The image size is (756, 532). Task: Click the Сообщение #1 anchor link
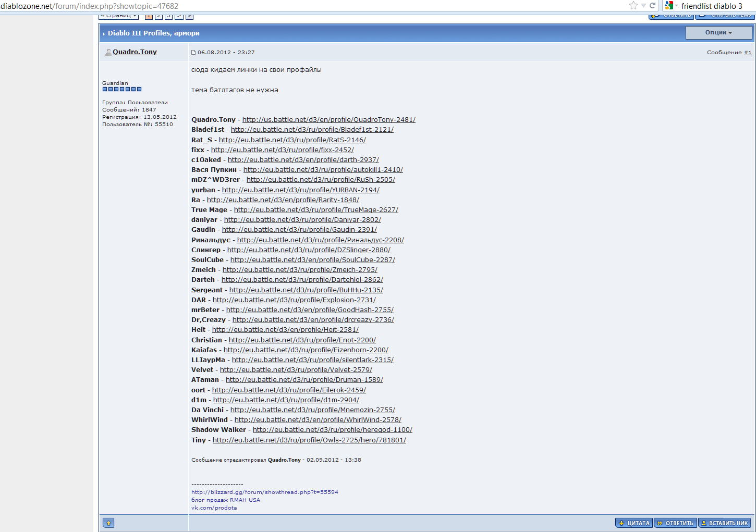[748, 52]
